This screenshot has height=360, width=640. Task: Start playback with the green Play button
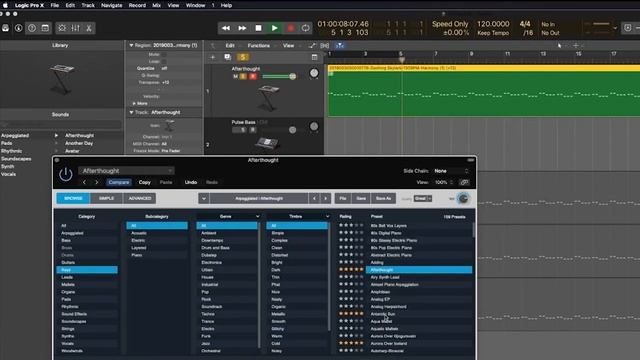(275, 28)
